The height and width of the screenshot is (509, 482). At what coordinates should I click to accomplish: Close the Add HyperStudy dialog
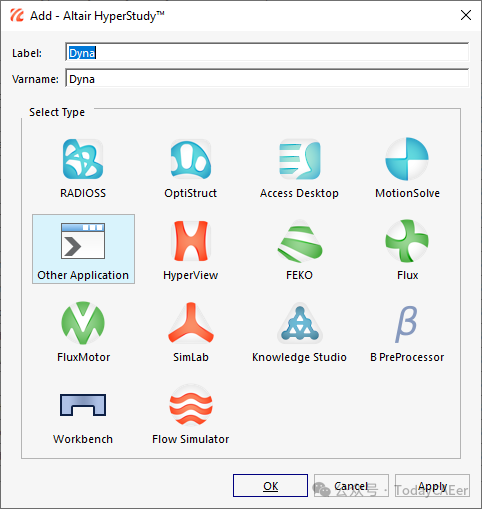tap(466, 15)
